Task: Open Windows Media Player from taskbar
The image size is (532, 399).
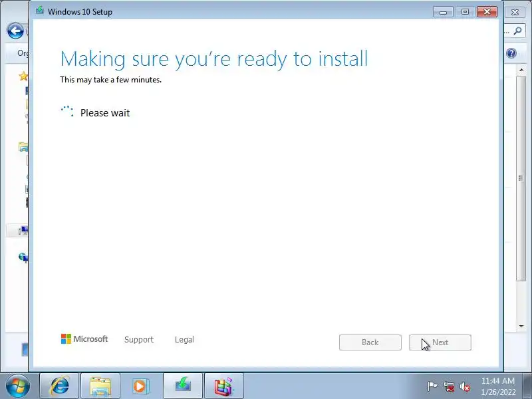Action: [140, 386]
